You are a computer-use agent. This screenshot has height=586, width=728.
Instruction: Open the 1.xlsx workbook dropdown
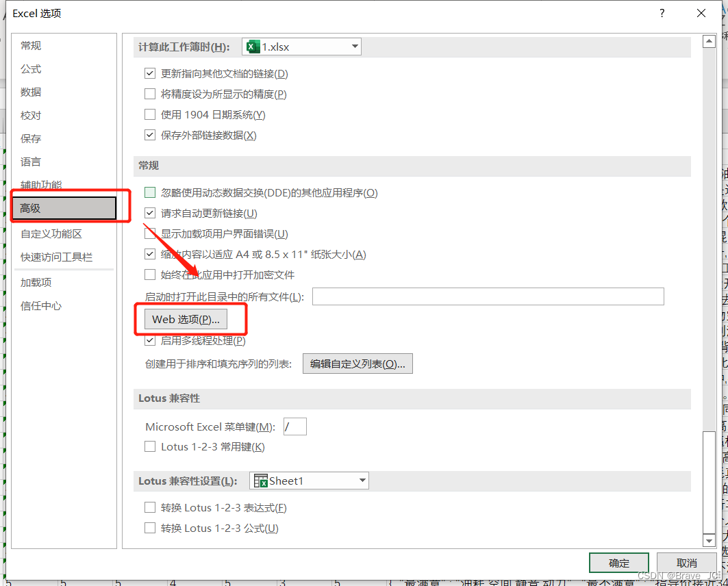[x=302, y=47]
